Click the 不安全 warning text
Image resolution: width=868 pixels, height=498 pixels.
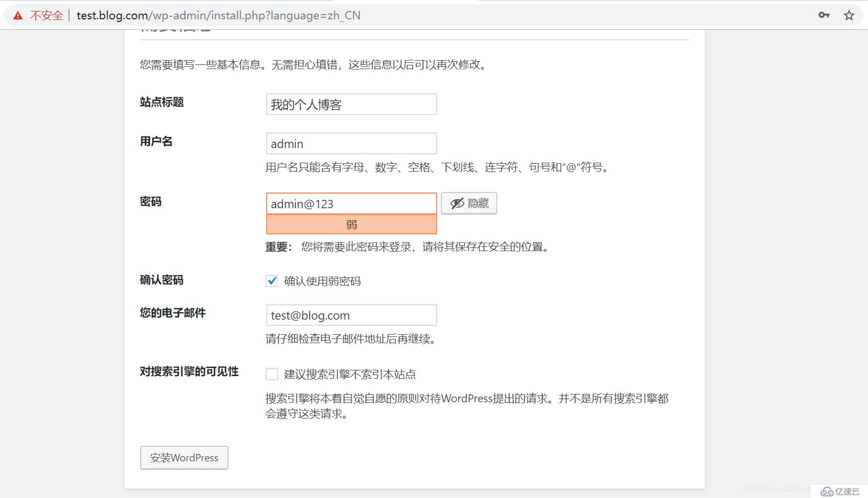click(47, 16)
